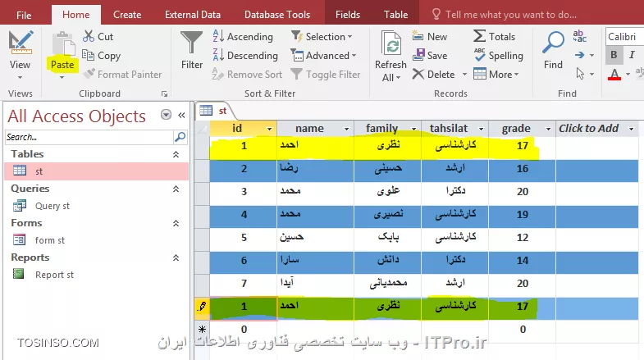Screen dimensions: 644x360
Task: Click the search magnifier in navigation pane
Action: coord(180,137)
